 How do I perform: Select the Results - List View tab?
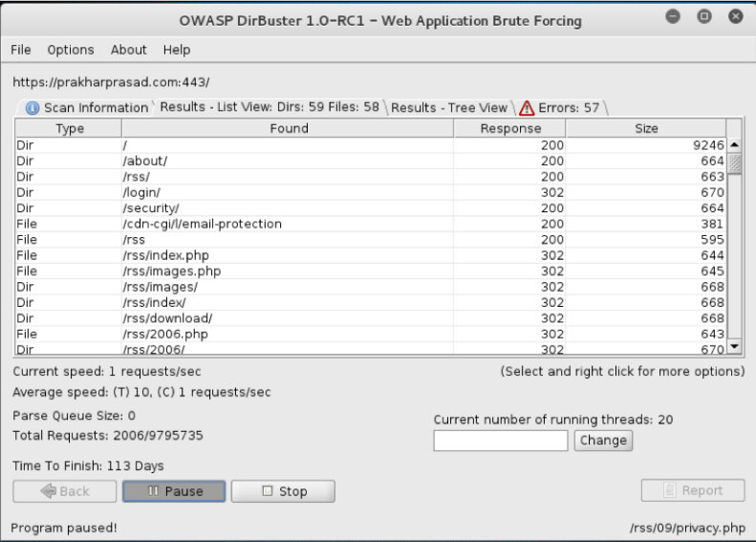270,107
